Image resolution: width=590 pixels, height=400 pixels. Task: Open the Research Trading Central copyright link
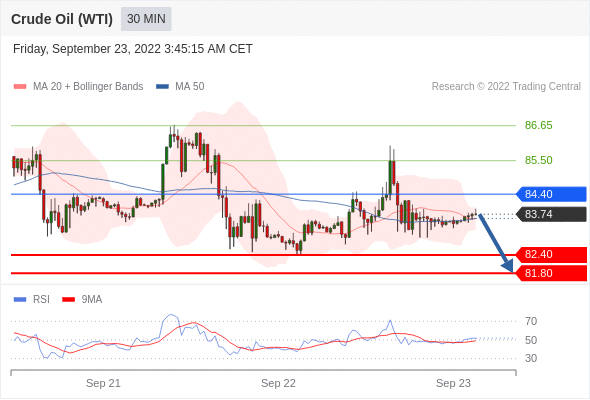tap(506, 87)
